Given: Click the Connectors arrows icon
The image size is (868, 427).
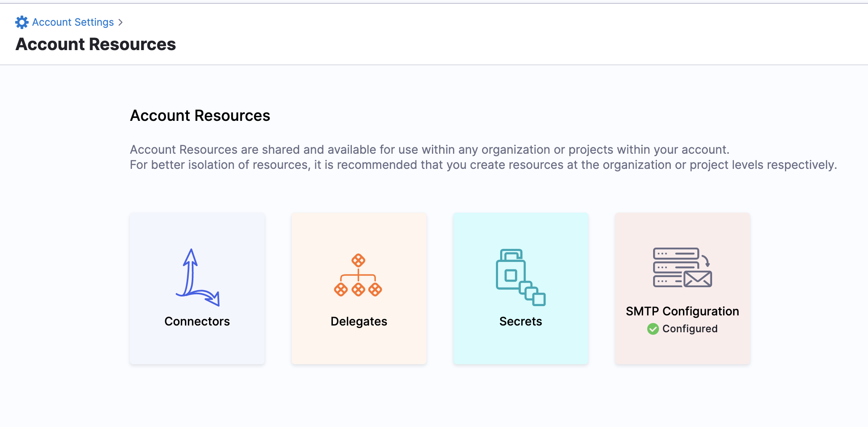Looking at the screenshot, I should tap(197, 277).
